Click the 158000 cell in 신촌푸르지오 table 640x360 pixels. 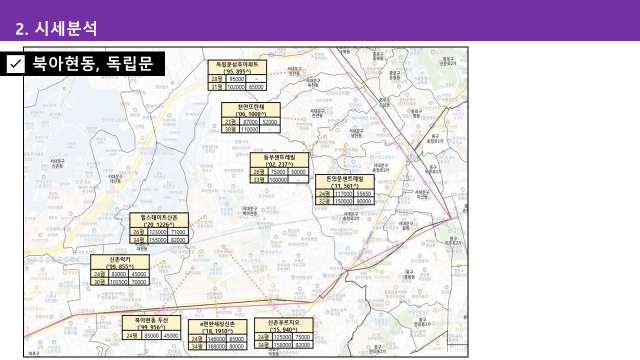pyautogui.click(x=282, y=344)
